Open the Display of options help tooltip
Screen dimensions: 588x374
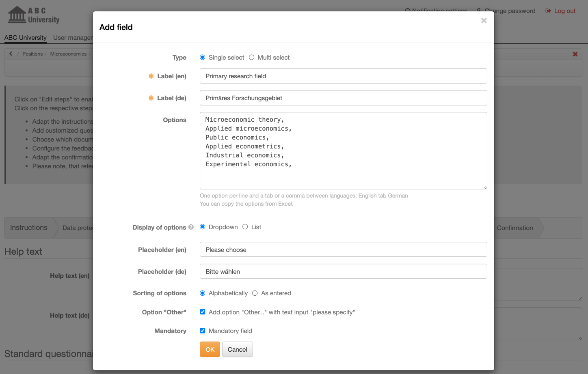click(x=191, y=227)
